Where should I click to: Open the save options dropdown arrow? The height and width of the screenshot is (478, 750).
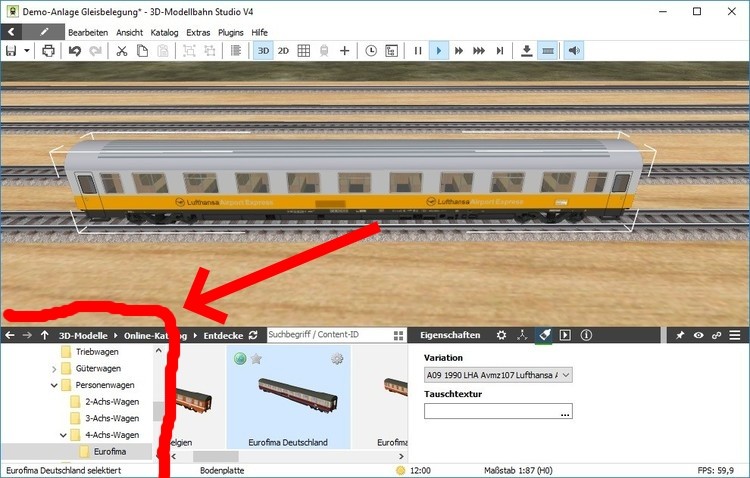[27, 51]
